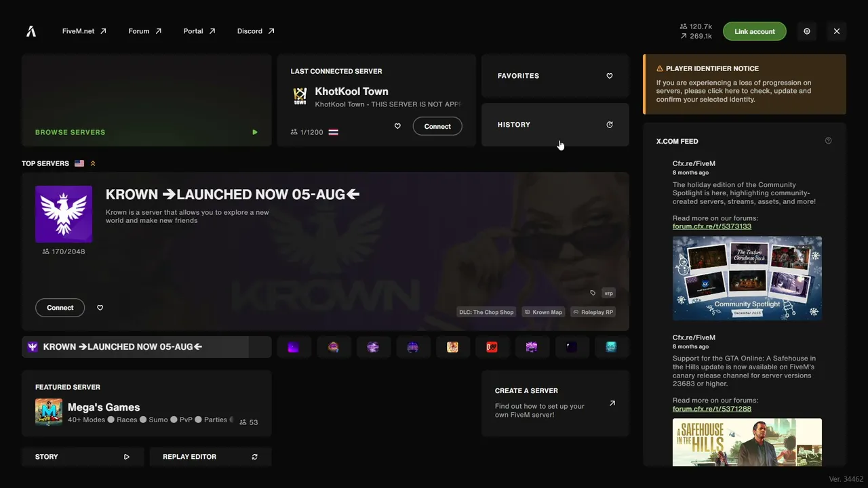Screen dimensions: 868x488
Task: Open the forum.cfx.re/t/5373133 link
Action: pos(712,226)
